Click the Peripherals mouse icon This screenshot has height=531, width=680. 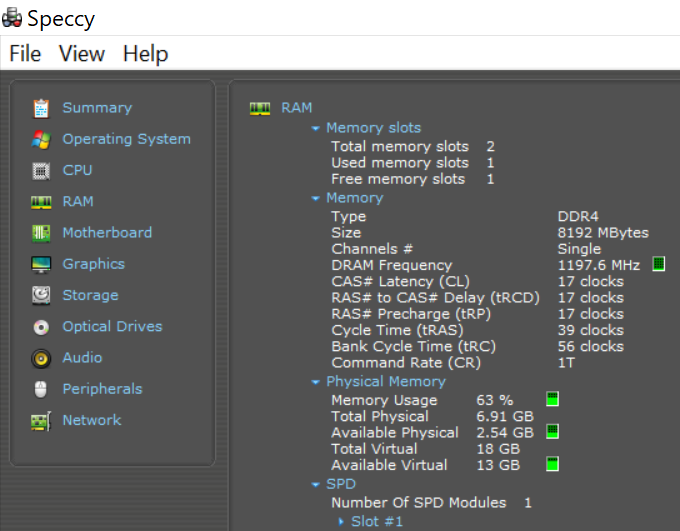(41, 390)
